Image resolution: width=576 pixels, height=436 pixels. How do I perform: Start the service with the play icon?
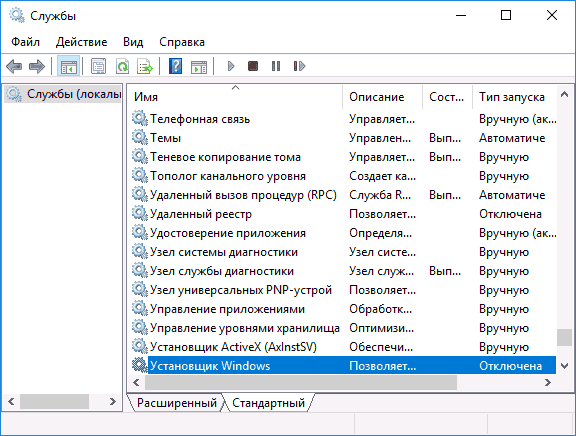[x=231, y=66]
